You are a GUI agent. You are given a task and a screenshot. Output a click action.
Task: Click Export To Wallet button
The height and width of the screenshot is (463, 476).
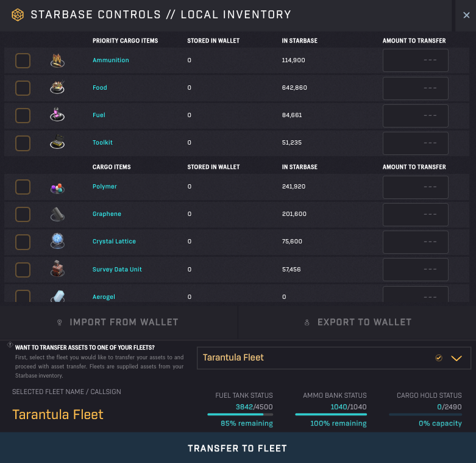357,322
